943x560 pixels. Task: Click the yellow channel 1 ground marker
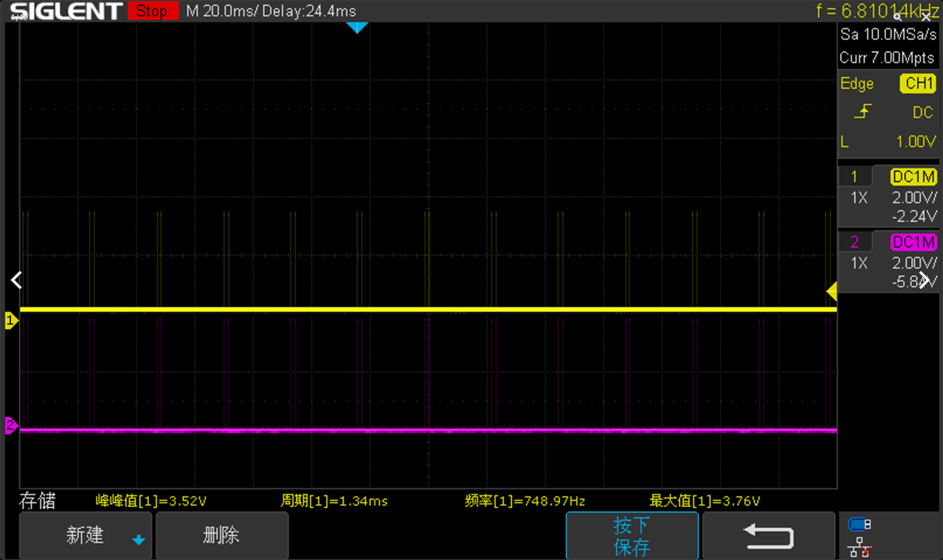click(11, 320)
